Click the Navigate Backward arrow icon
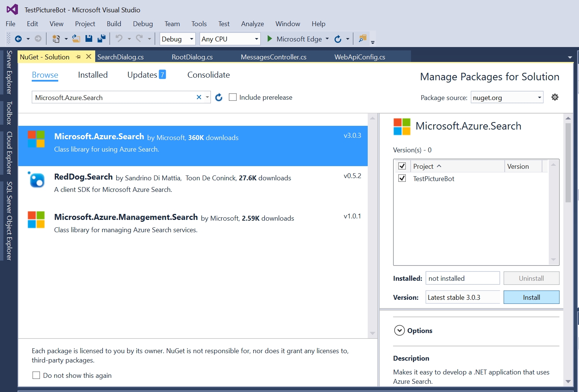579x392 pixels. coord(18,39)
